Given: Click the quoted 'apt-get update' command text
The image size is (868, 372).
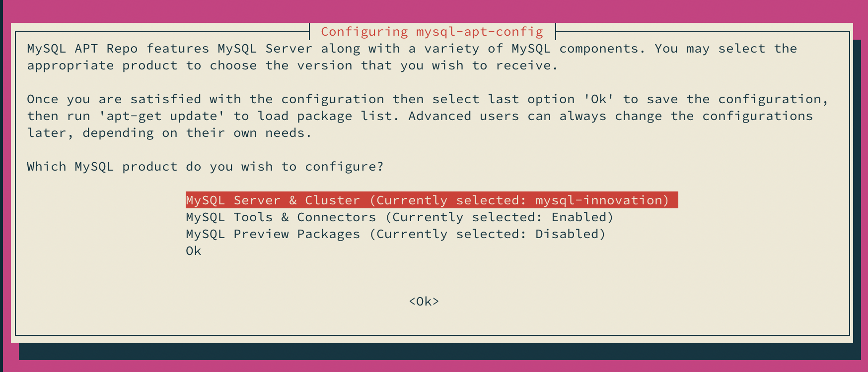Looking at the screenshot, I should pos(162,116).
